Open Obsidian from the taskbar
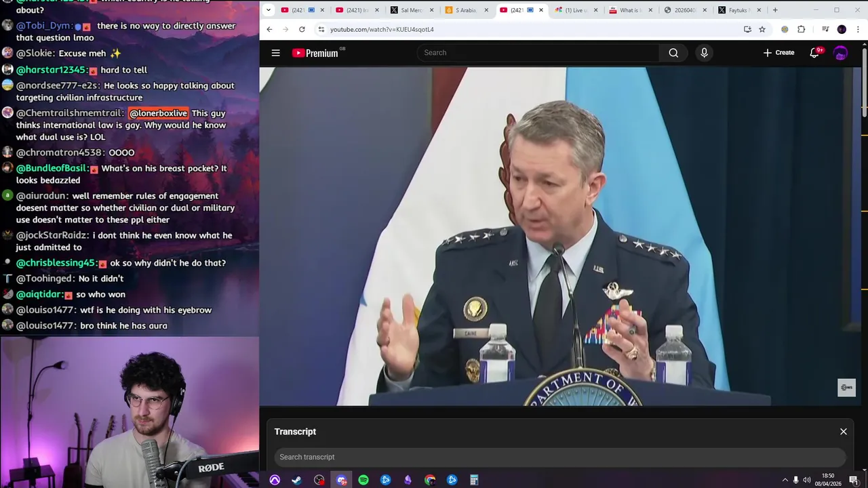The height and width of the screenshot is (488, 868). (408, 481)
